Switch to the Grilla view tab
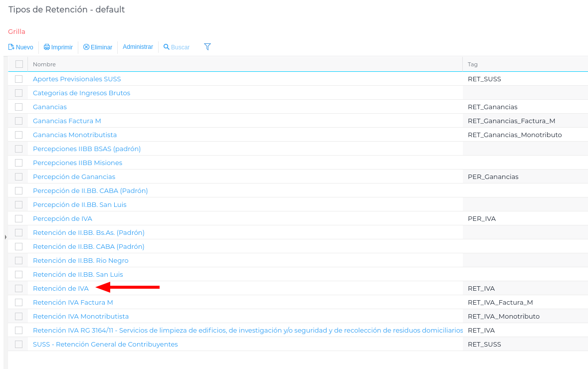Viewport: 588px width, 369px height. 16,31
